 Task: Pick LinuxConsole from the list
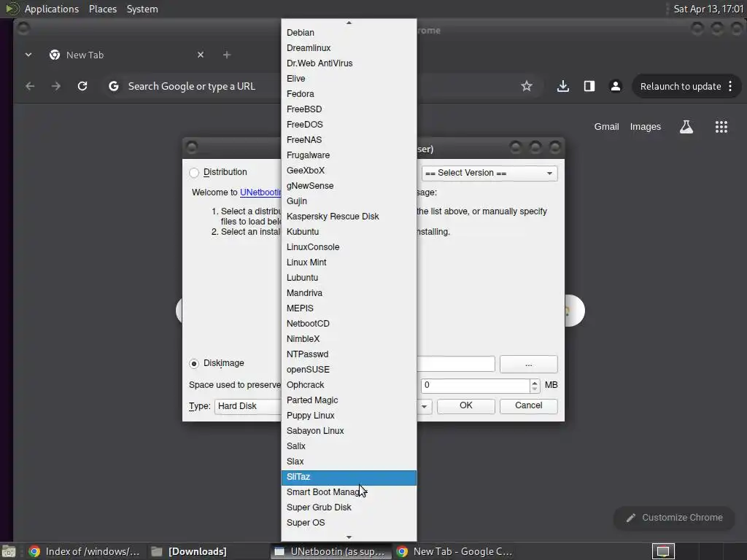coord(349,246)
